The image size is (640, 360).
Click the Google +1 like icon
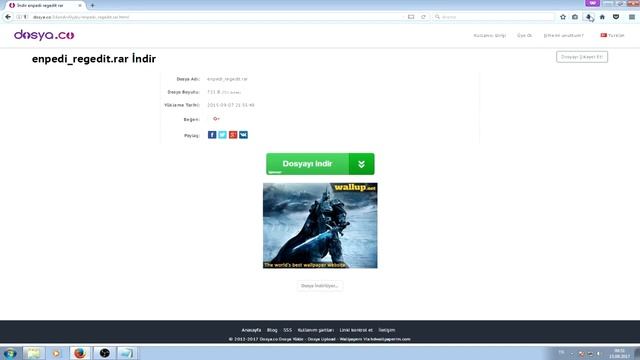click(x=216, y=119)
